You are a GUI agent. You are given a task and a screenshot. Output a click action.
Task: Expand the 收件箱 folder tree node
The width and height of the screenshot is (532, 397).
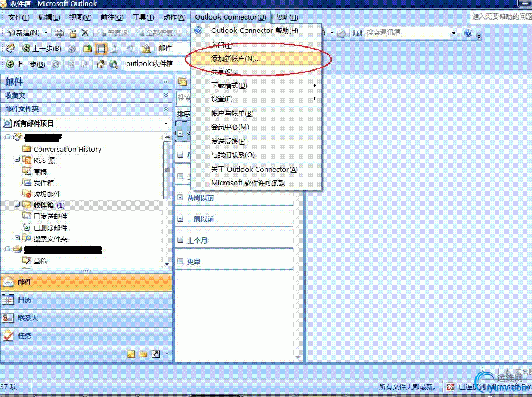pyautogui.click(x=17, y=204)
